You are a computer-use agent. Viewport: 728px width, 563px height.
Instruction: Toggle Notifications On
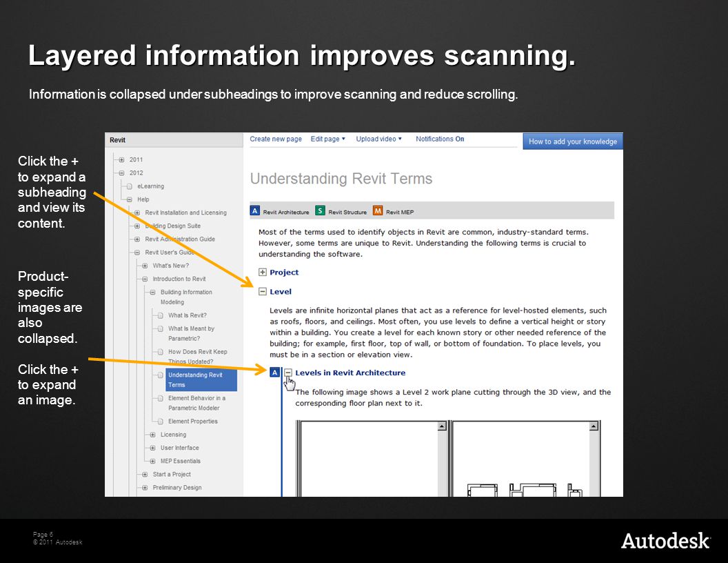[x=440, y=139]
